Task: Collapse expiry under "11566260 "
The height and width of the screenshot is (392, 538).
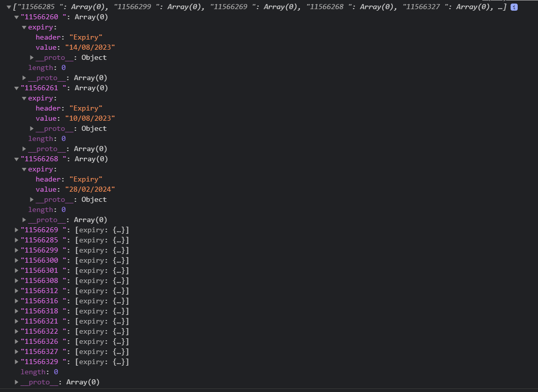Action: pyautogui.click(x=24, y=27)
